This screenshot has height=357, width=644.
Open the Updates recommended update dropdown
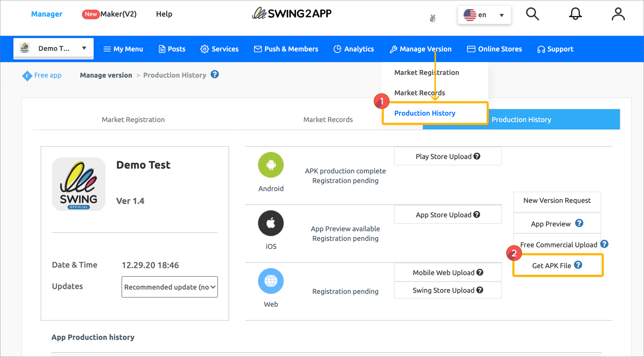point(169,287)
